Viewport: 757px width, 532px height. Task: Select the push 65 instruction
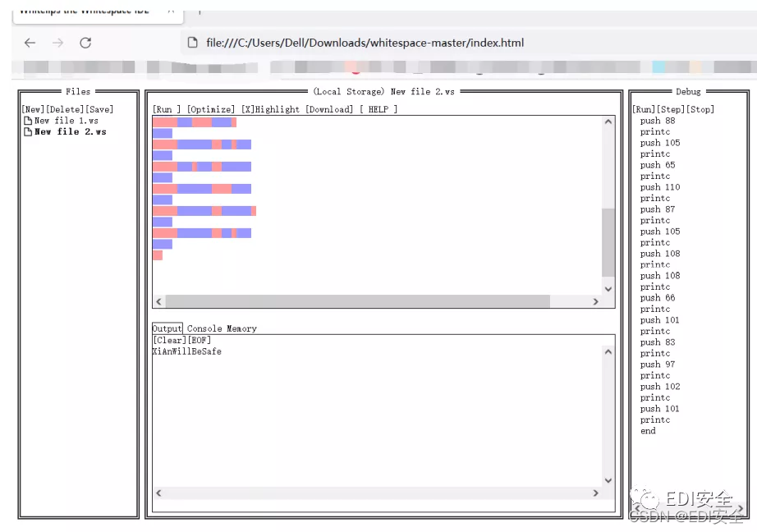pos(658,165)
